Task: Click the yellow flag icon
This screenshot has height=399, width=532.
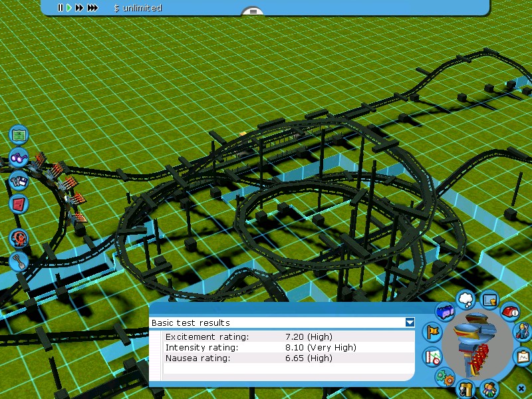Action: click(433, 331)
